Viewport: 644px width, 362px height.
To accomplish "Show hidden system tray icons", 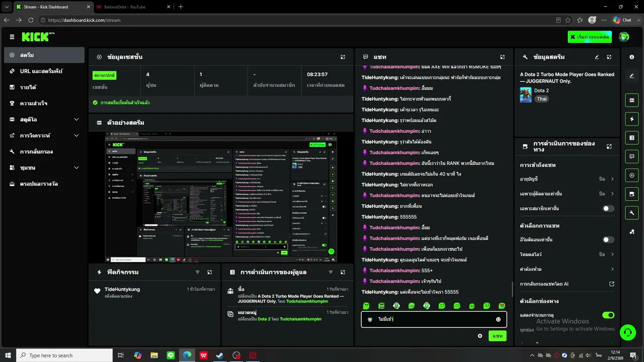I will pyautogui.click(x=533, y=355).
